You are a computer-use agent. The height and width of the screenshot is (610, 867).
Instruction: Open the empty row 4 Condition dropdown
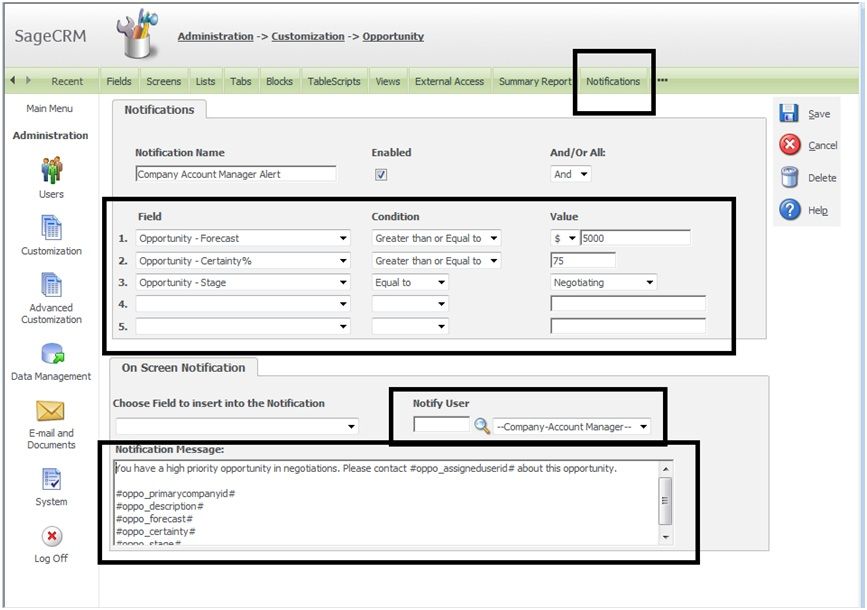(x=410, y=304)
